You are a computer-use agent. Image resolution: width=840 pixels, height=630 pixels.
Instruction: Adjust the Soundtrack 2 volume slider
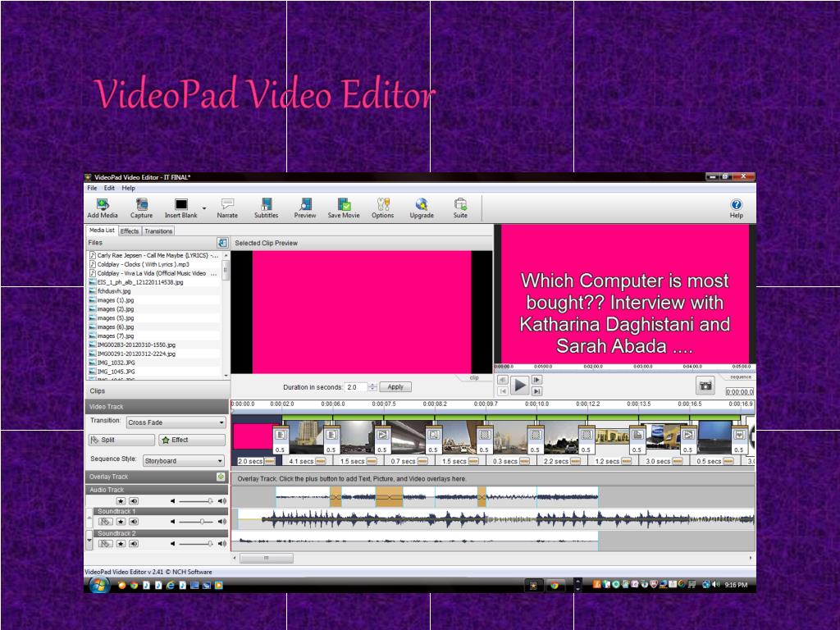pyautogui.click(x=195, y=543)
